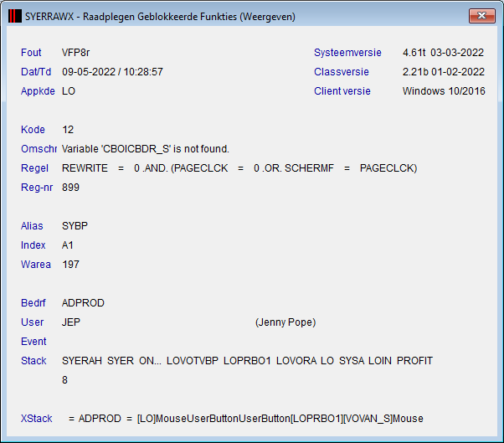Click the 'Dat/Td' label

click(x=36, y=72)
